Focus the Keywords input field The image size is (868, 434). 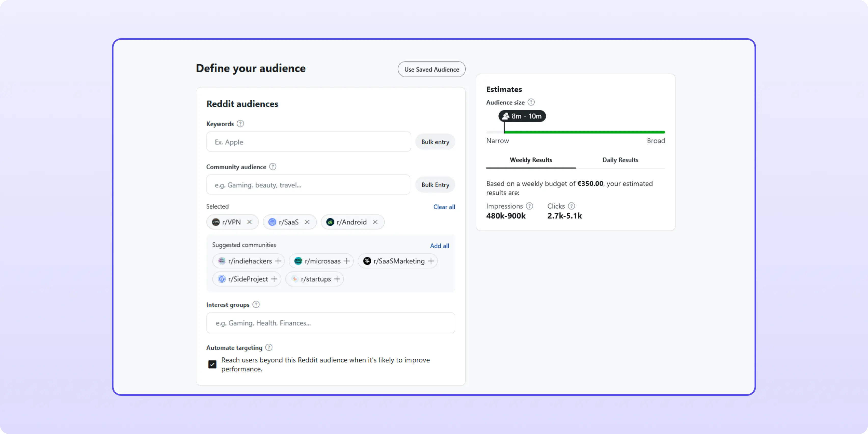click(x=309, y=142)
